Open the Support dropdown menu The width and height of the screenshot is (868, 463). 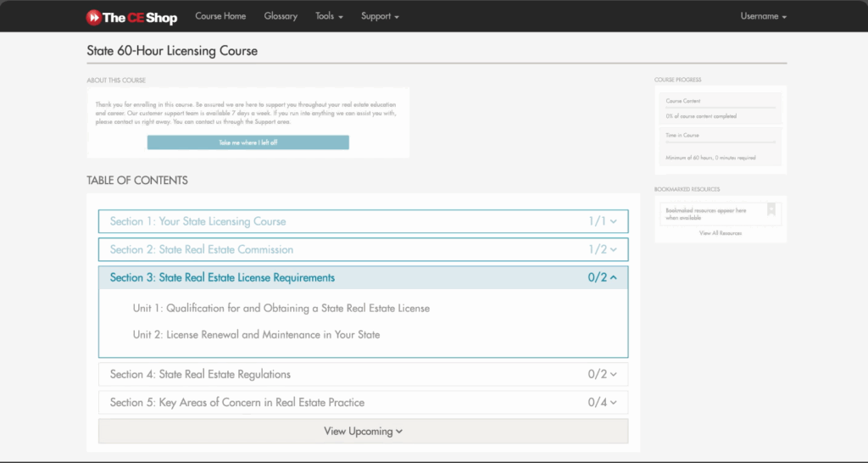click(380, 16)
